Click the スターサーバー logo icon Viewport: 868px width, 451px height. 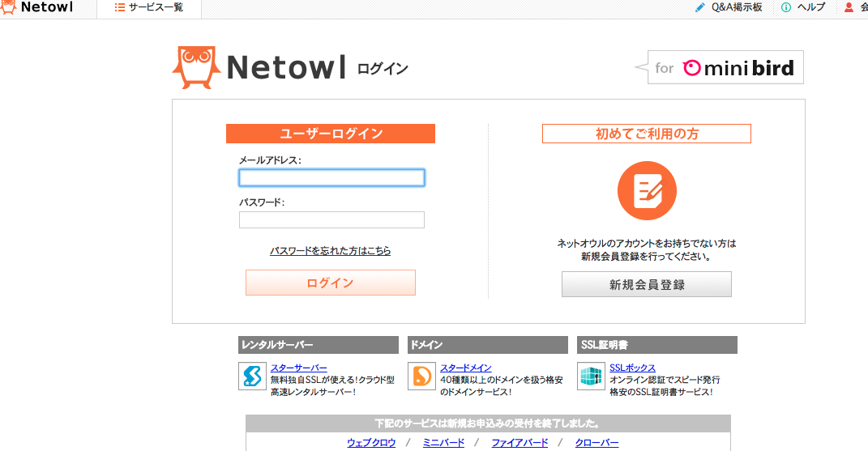(x=252, y=377)
